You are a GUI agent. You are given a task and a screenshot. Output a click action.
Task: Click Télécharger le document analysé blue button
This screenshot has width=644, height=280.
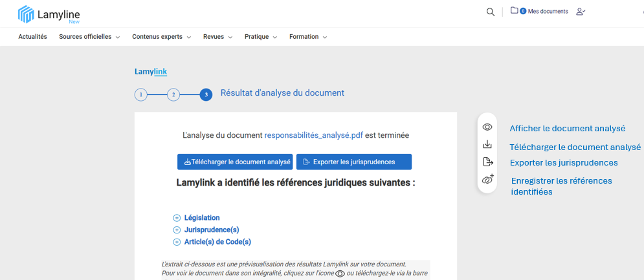[x=235, y=162]
